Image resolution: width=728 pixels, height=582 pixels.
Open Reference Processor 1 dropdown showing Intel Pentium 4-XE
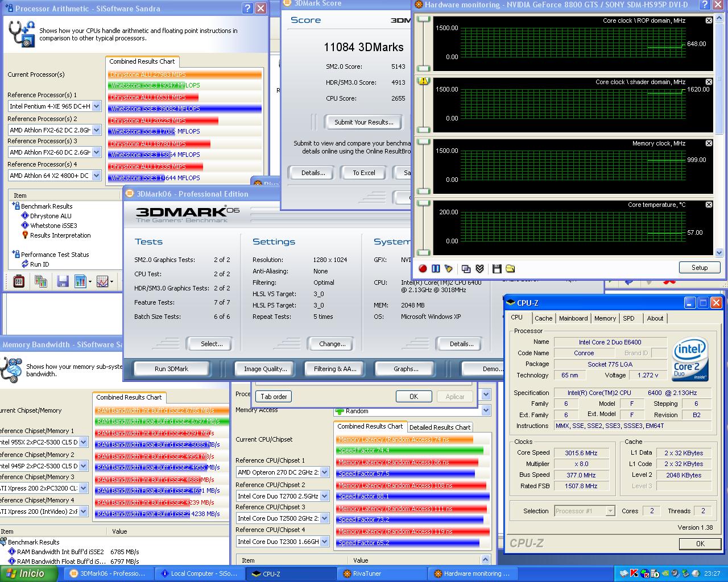96,106
